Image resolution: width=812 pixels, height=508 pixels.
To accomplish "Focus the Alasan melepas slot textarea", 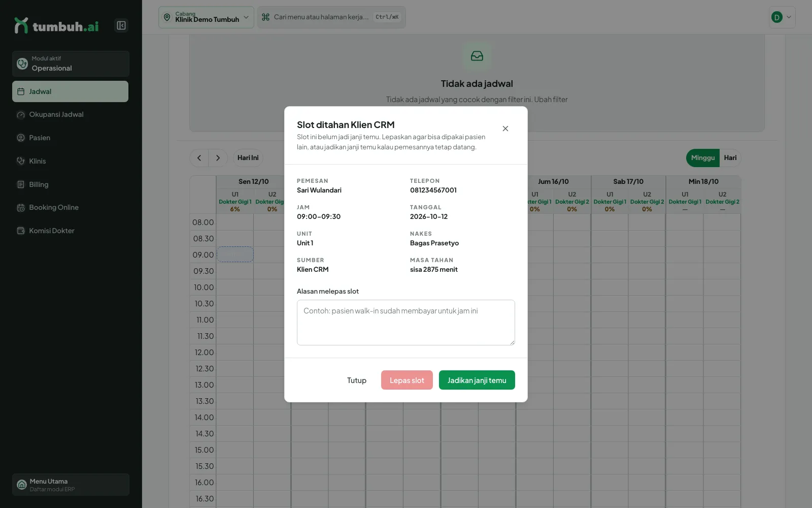I will pos(405,323).
